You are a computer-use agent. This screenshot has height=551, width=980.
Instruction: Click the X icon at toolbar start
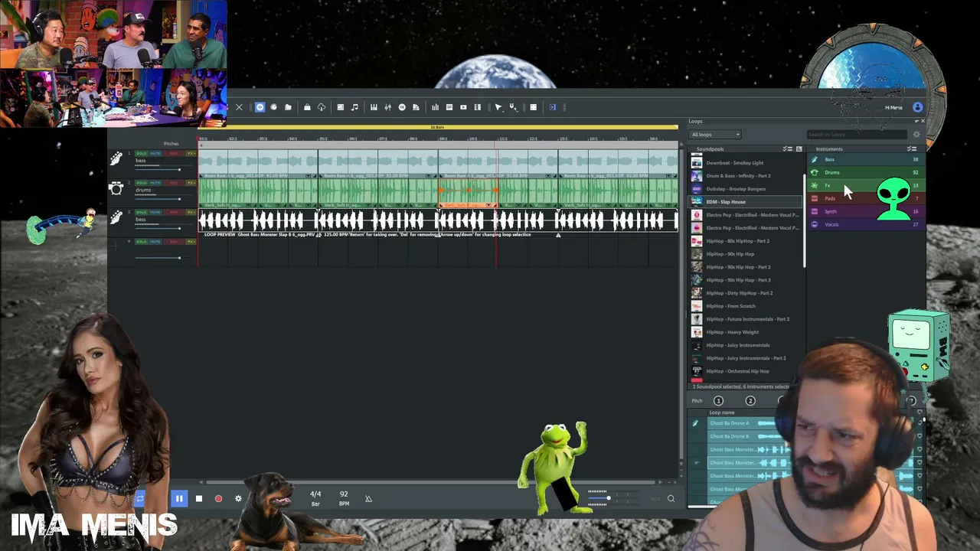(239, 107)
